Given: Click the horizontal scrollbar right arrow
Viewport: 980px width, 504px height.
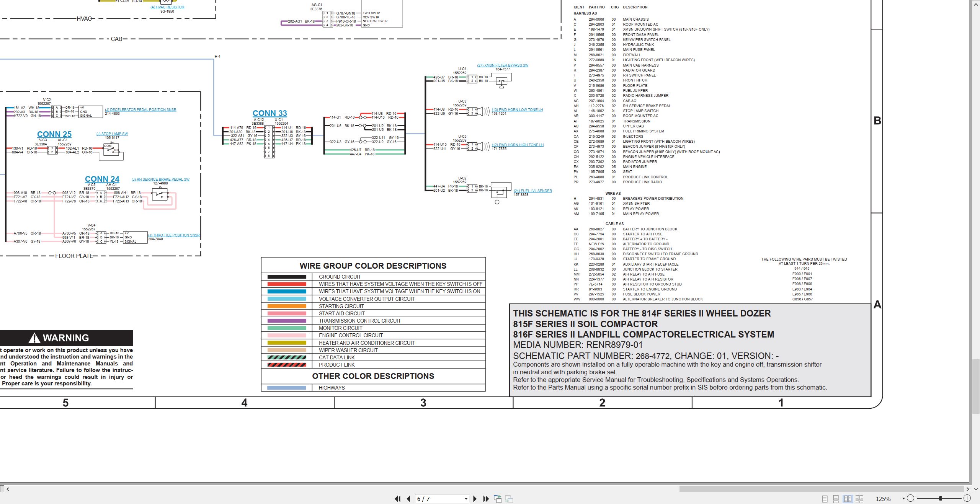Looking at the screenshot, I should pos(968,489).
